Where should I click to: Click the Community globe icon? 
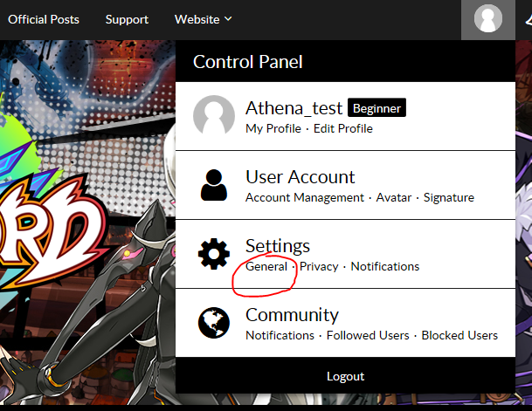[x=214, y=323]
